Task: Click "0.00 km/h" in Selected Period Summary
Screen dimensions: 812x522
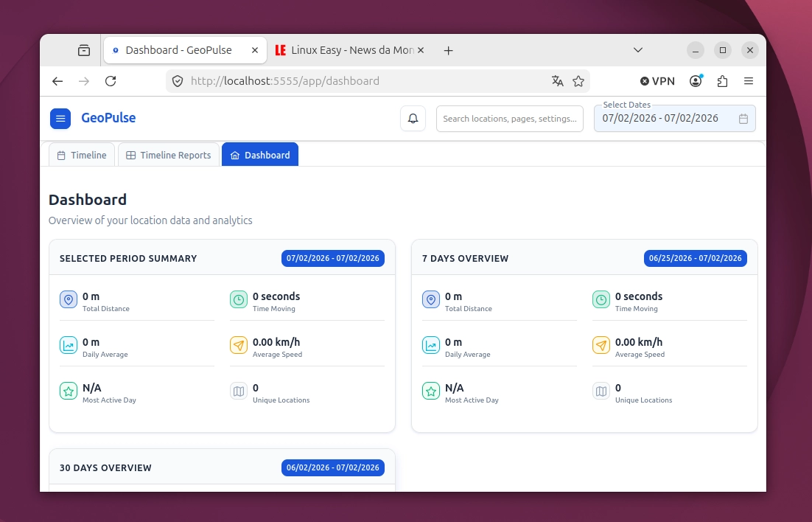Action: tap(276, 342)
